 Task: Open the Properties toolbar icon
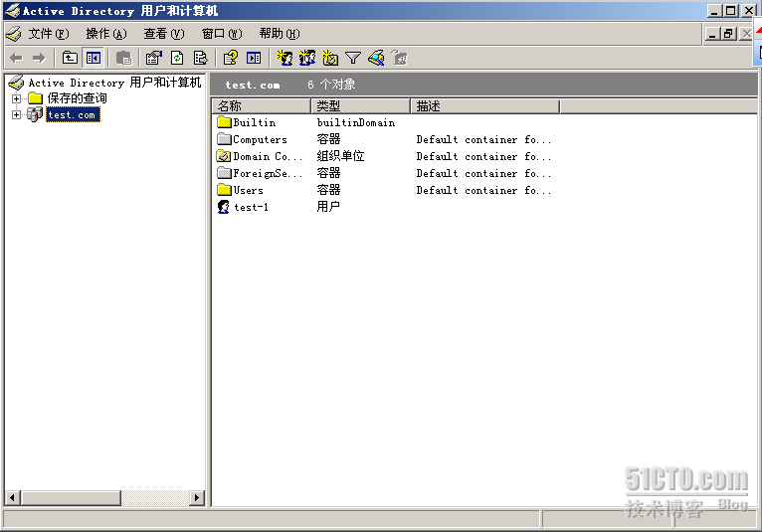click(154, 59)
